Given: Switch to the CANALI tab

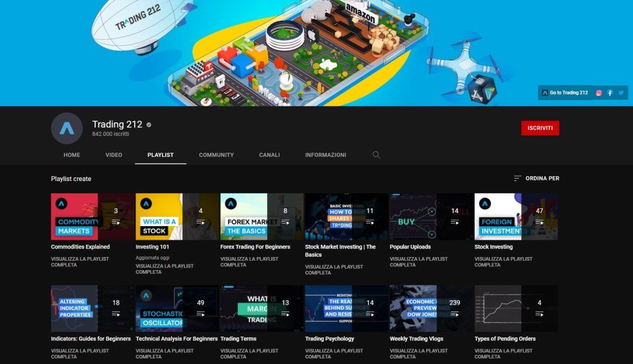Looking at the screenshot, I should pyautogui.click(x=270, y=155).
